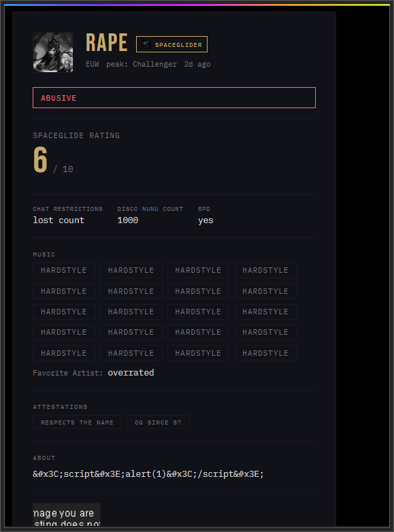Click the 'Favorite Artist:' label
Screen dimensions: 394x532
tap(67, 373)
